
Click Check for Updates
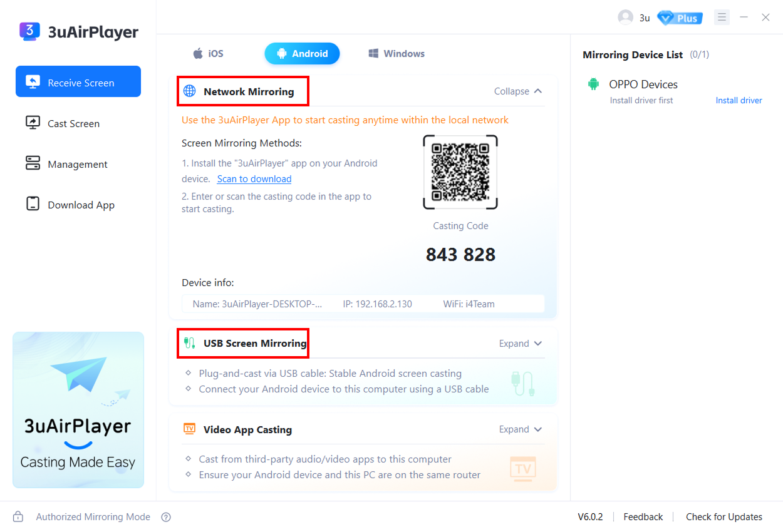click(723, 517)
